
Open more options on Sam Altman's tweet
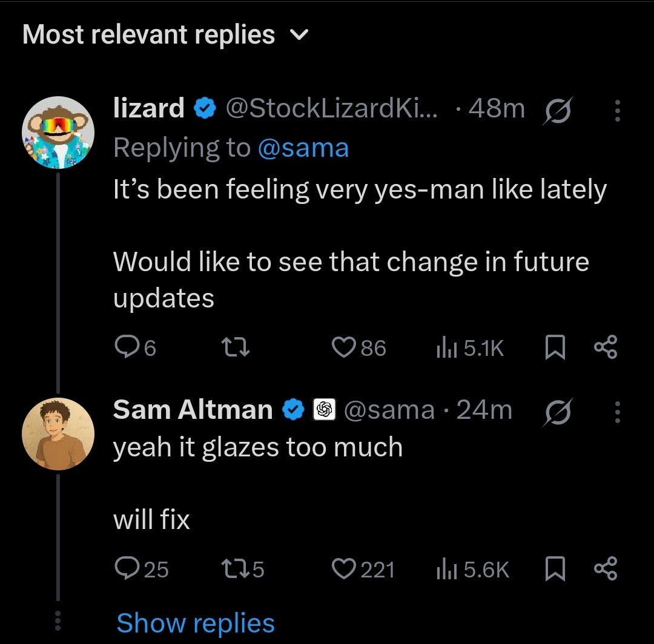click(618, 412)
